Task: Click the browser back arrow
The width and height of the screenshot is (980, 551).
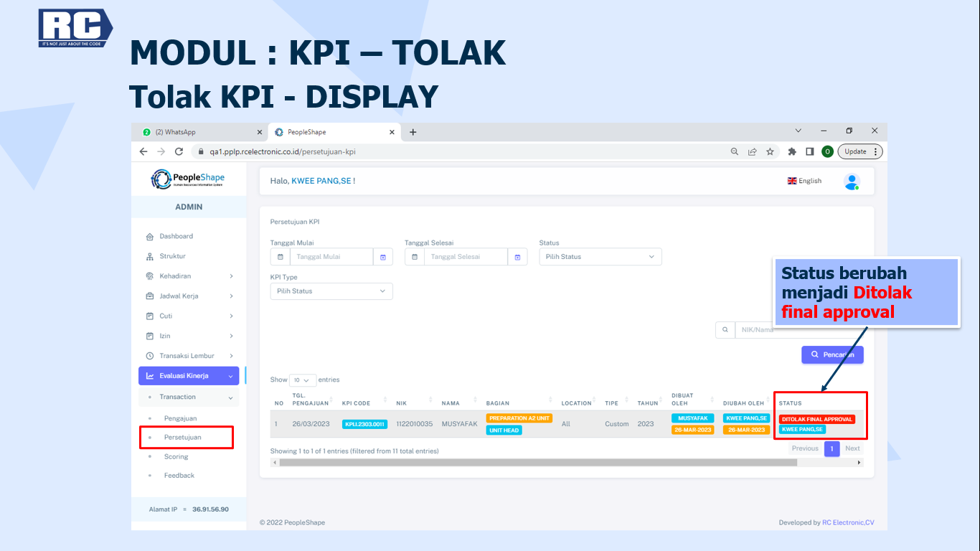Action: (143, 151)
